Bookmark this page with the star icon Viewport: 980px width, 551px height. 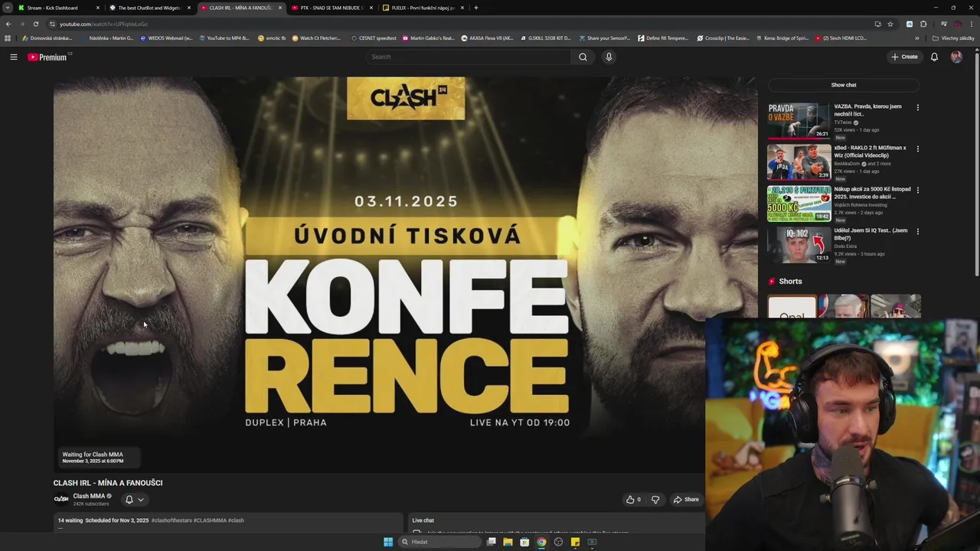point(890,24)
